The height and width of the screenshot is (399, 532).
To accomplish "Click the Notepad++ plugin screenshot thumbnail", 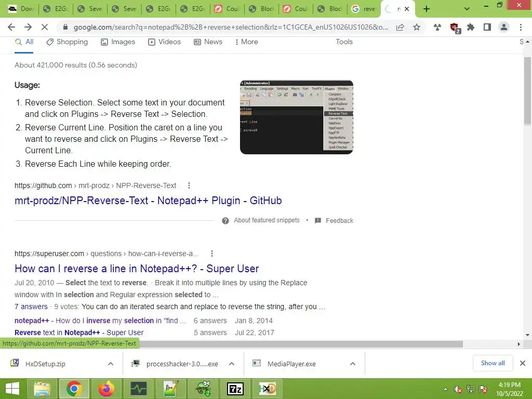I will pos(297,117).
